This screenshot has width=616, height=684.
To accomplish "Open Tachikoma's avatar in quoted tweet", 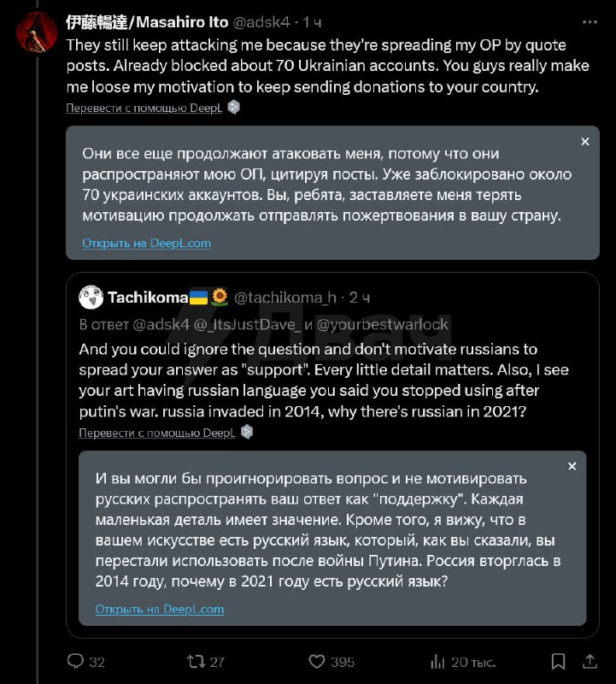I will click(91, 298).
